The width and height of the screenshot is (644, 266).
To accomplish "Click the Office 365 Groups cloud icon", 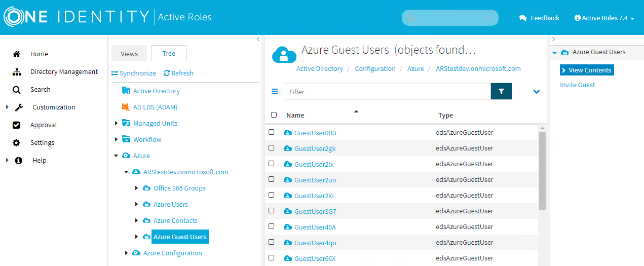I will click(146, 188).
